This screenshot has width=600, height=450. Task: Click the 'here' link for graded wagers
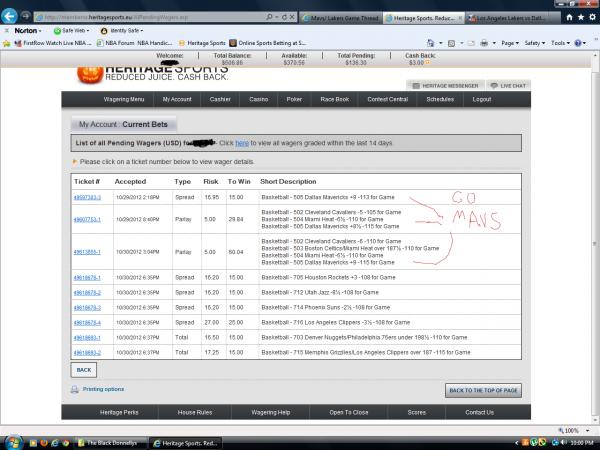tap(241, 144)
